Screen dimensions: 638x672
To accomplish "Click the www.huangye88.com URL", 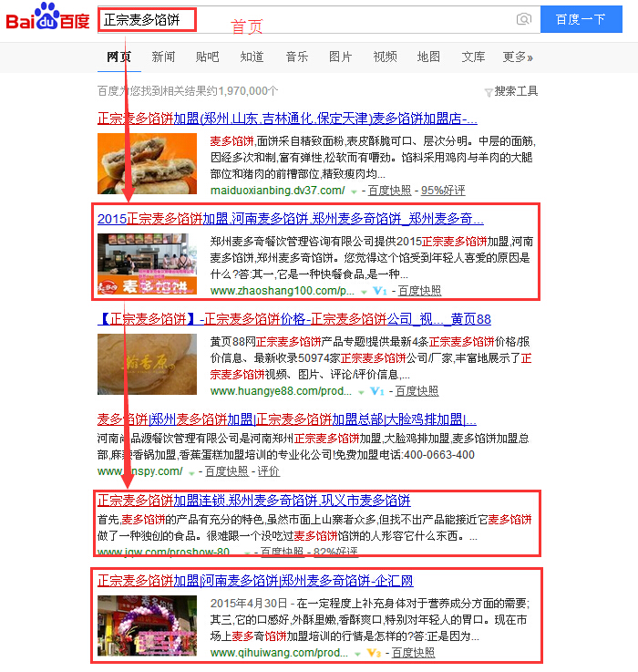I will coord(281,391).
